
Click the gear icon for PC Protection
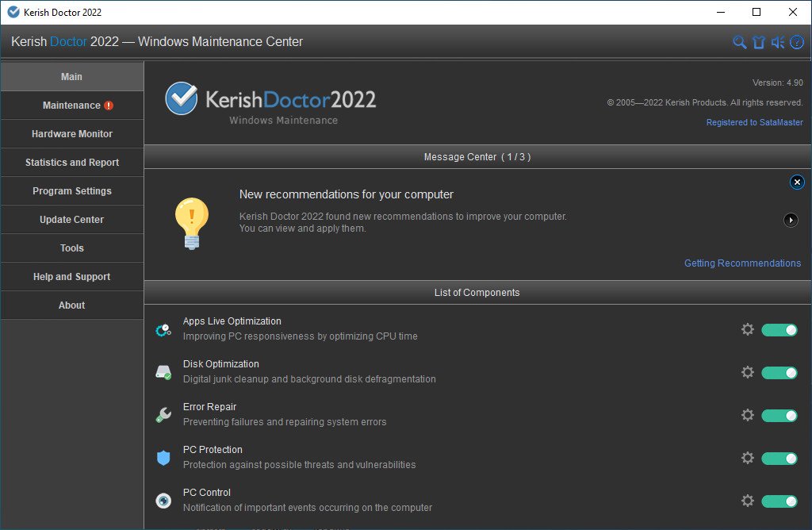747,458
